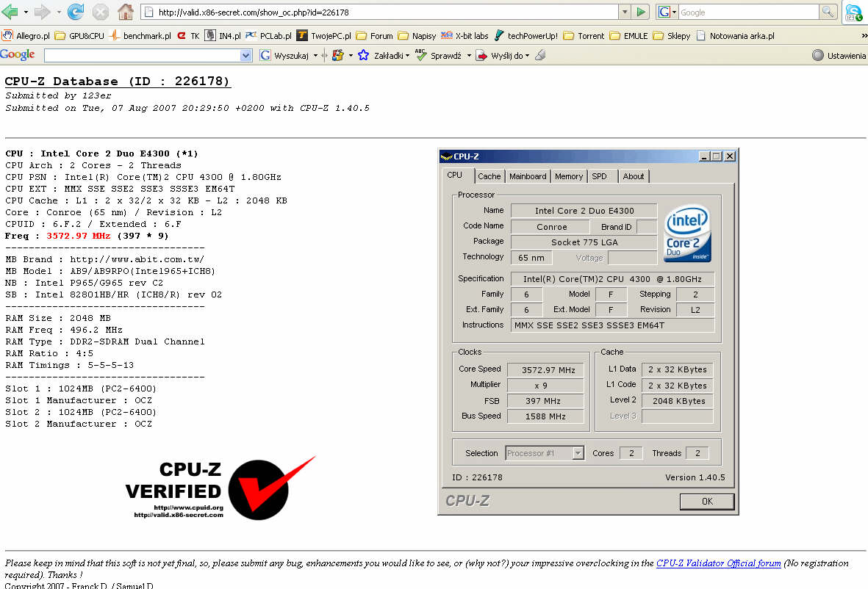Image resolution: width=868 pixels, height=589 pixels.
Task: Click the red 3572.97 MHz frequency text
Action: coord(78,236)
